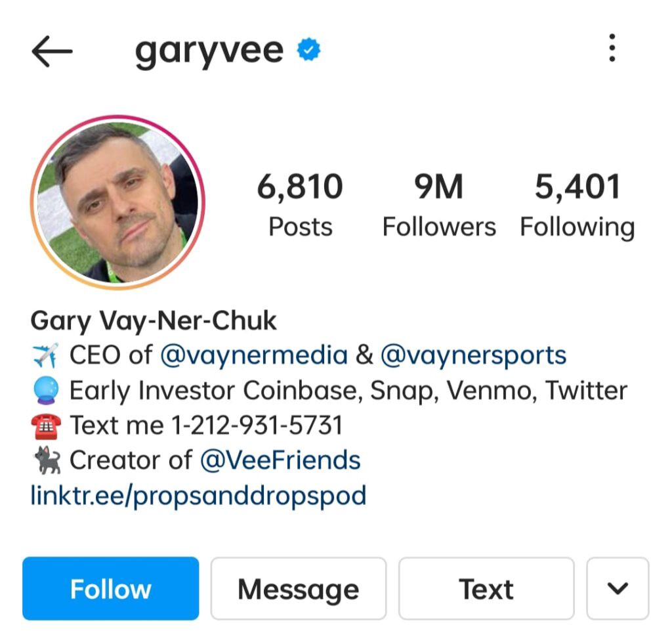This screenshot has height=633, width=672.
Task: Tap the garyvee username title
Action: 209,52
